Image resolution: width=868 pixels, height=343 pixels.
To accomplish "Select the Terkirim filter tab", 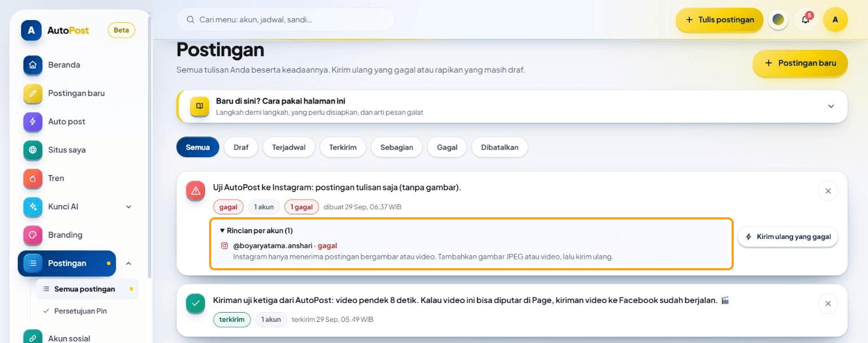I will point(343,147).
